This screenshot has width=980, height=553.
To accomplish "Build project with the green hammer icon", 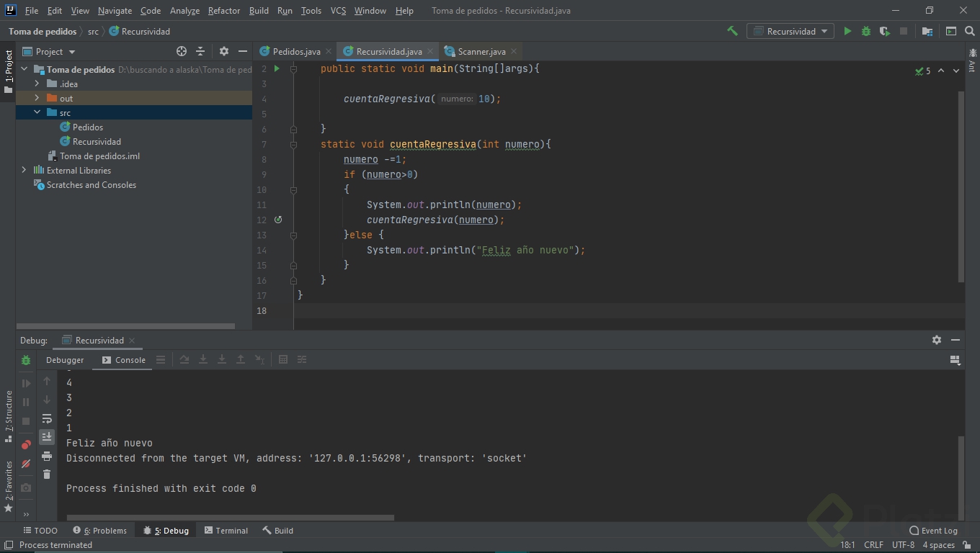I will 732,31.
